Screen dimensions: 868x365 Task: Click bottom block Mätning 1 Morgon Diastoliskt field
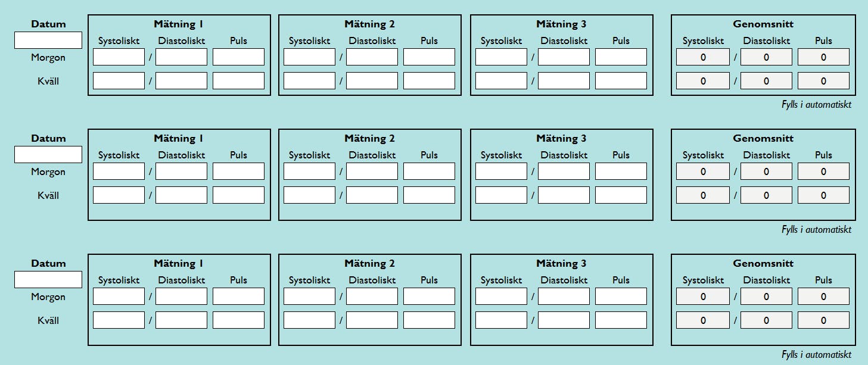[181, 297]
